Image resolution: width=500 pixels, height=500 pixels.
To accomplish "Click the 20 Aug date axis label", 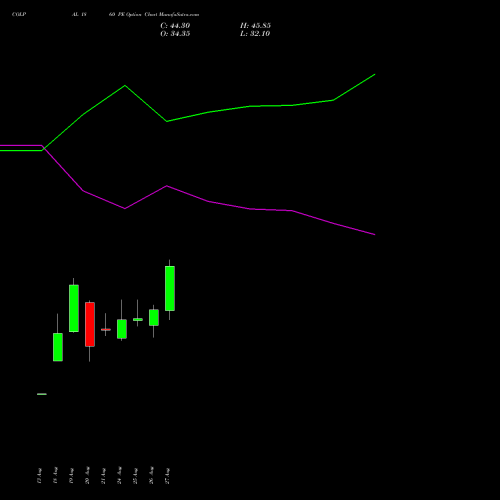I will coord(88,476).
